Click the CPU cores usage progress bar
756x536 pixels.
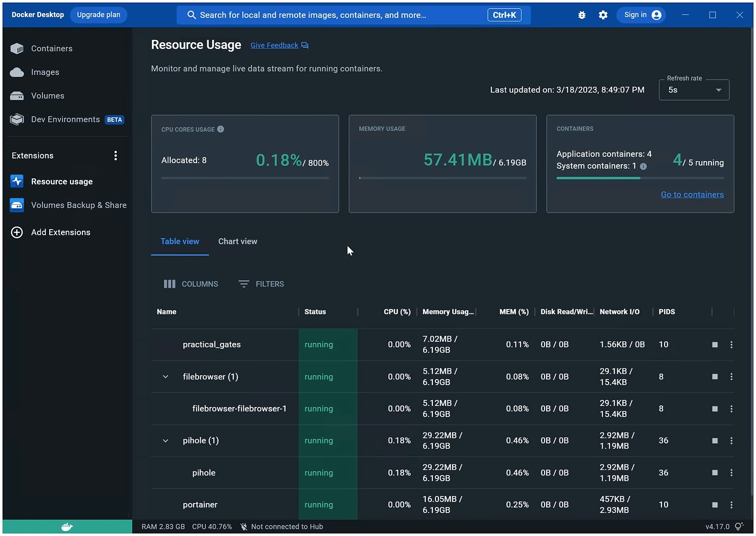[x=245, y=178]
